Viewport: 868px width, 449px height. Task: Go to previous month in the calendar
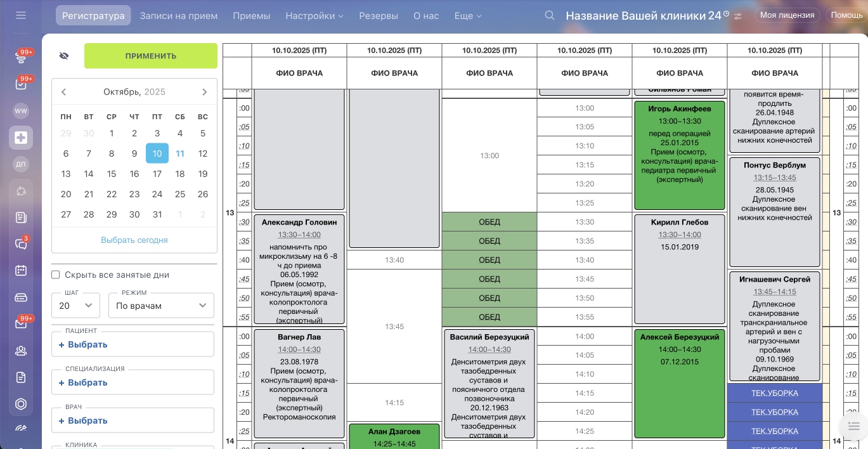(x=63, y=92)
